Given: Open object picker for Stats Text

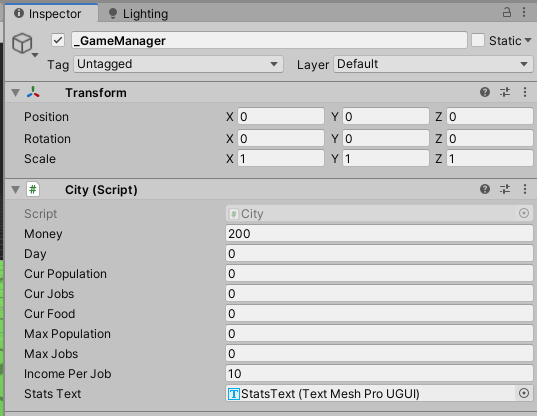Looking at the screenshot, I should point(524,393).
